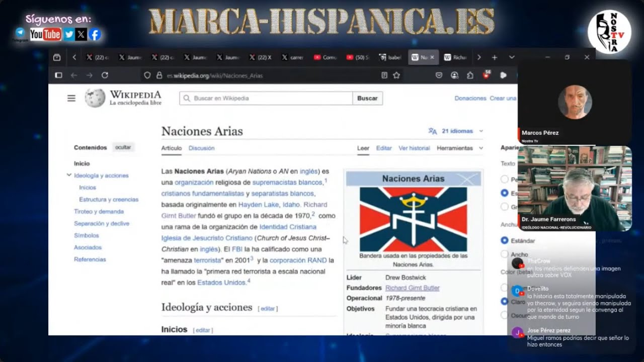
Task: Click the Buscar search button
Action: coord(367,99)
